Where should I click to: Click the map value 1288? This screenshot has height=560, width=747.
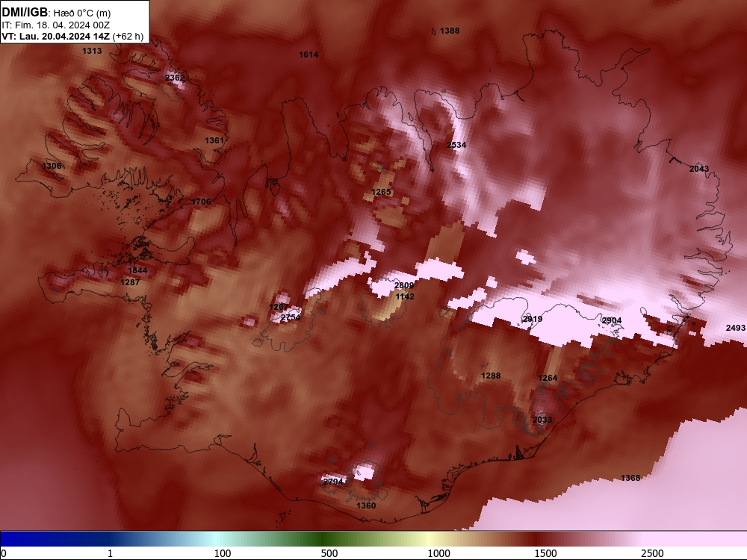pyautogui.click(x=491, y=376)
